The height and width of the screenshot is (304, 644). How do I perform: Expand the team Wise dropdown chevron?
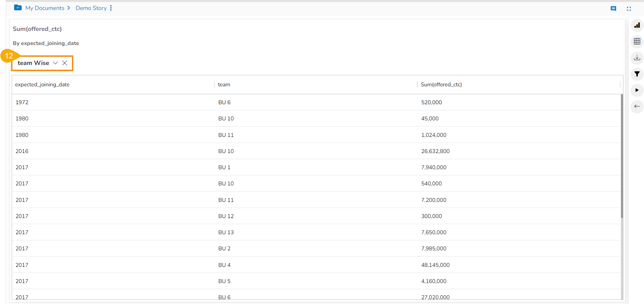55,63
